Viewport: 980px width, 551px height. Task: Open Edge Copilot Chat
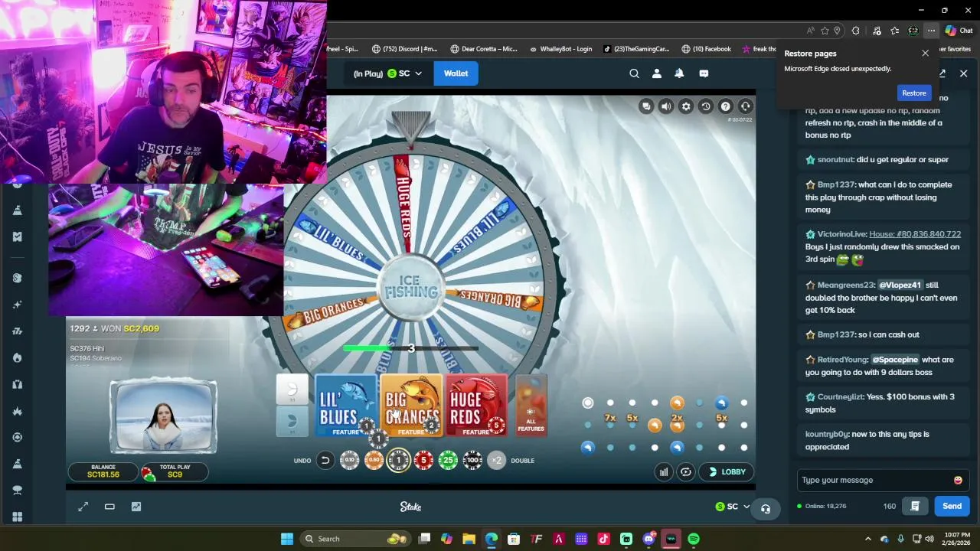tap(958, 31)
